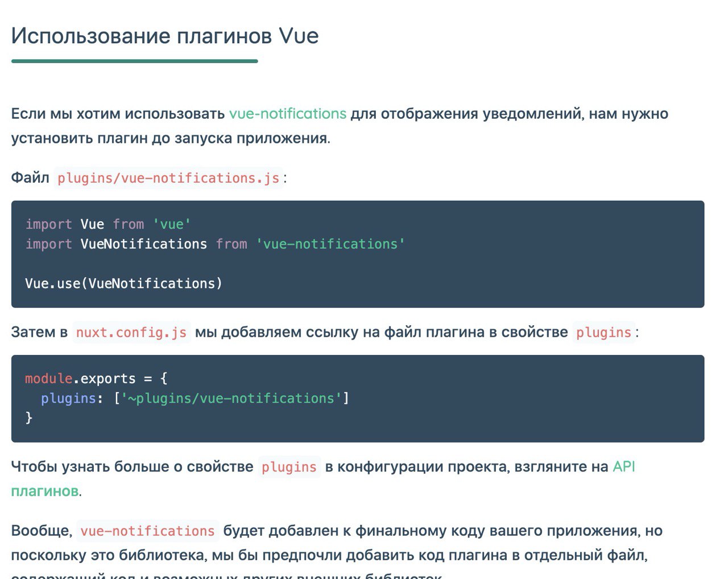Click inline code plugins after 'в свойстве'
Image resolution: width=728 pixels, height=579 pixels.
(x=604, y=332)
